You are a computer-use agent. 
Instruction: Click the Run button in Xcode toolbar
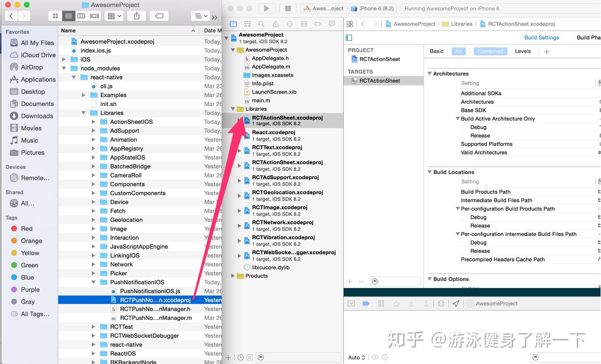[x=267, y=8]
